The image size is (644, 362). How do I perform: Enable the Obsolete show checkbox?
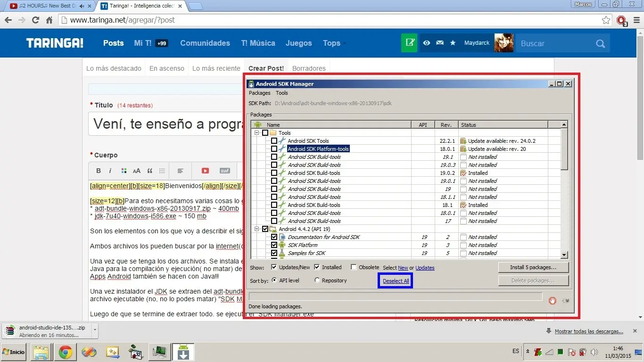pyautogui.click(x=354, y=267)
